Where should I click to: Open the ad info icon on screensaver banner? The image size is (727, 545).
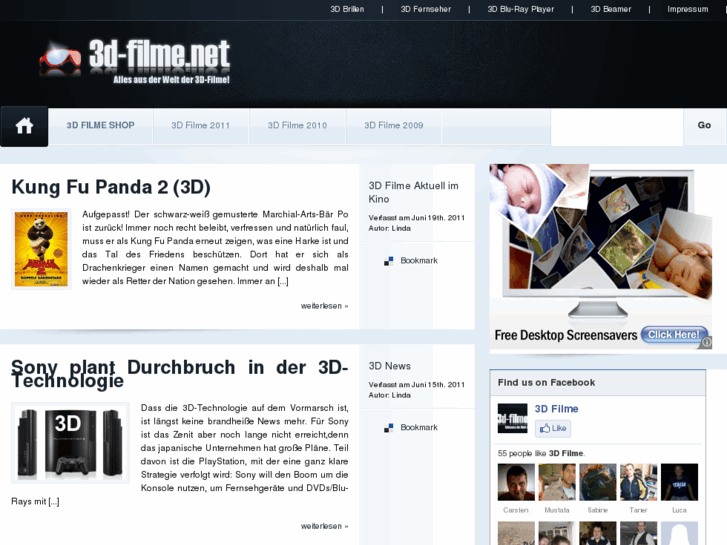coord(706,342)
